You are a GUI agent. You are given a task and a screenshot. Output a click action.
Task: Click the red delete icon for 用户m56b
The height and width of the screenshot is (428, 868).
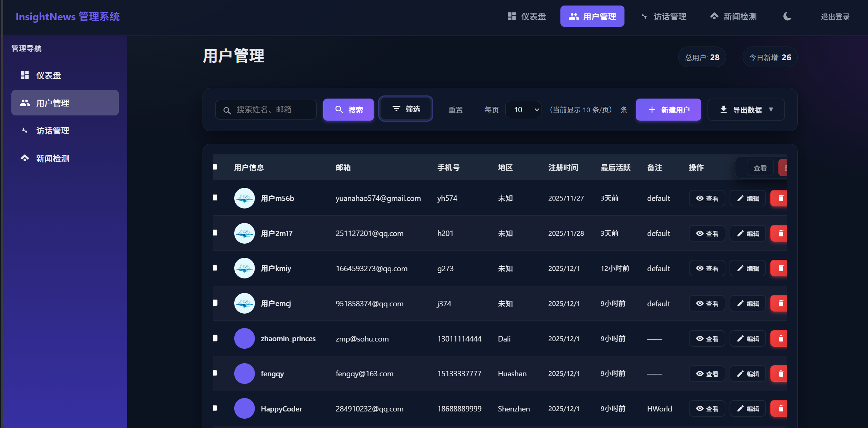(x=781, y=198)
